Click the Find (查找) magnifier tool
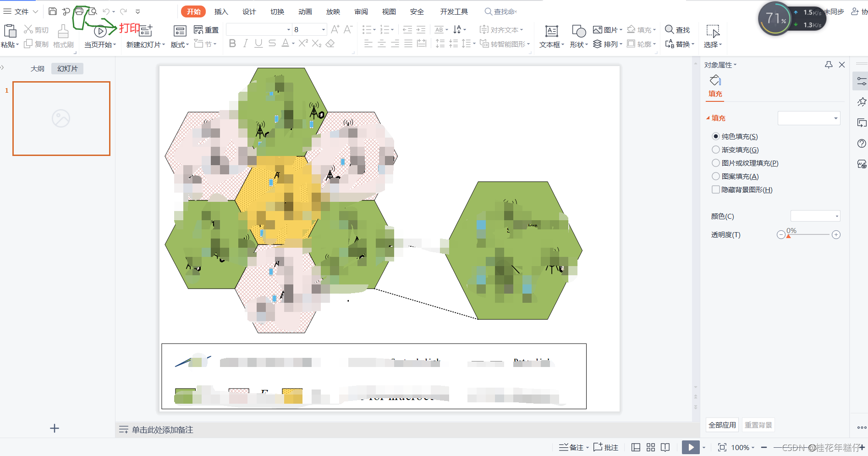868x456 pixels. pyautogui.click(x=677, y=30)
